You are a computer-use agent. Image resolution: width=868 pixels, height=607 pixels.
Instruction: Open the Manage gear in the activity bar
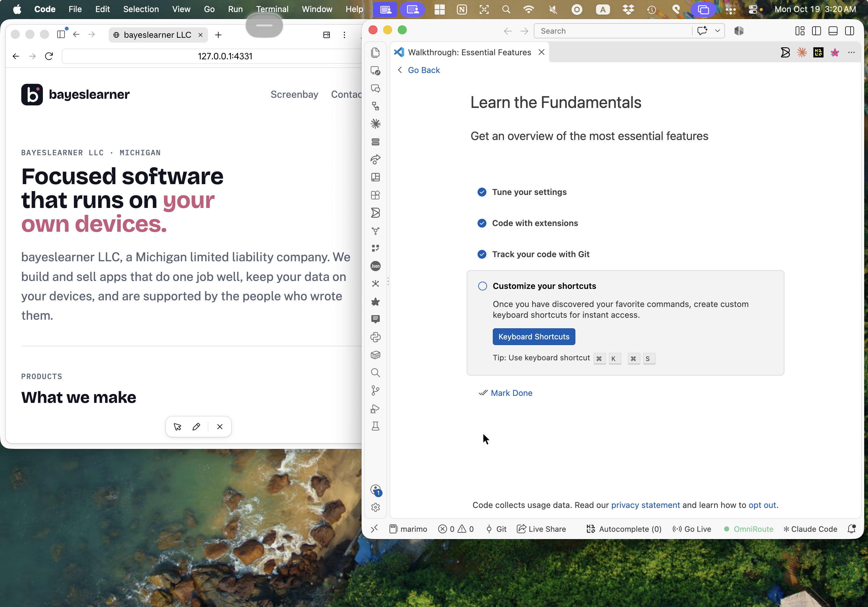pos(376,507)
